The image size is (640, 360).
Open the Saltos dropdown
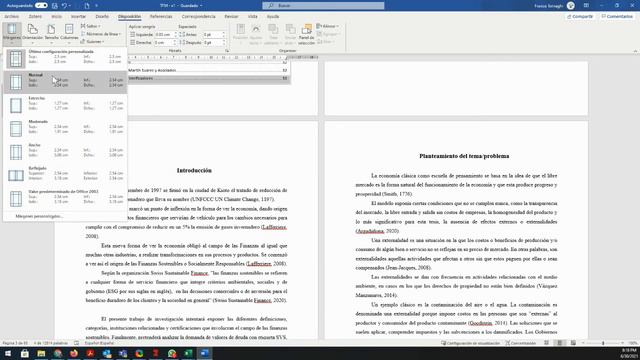[x=91, y=26]
